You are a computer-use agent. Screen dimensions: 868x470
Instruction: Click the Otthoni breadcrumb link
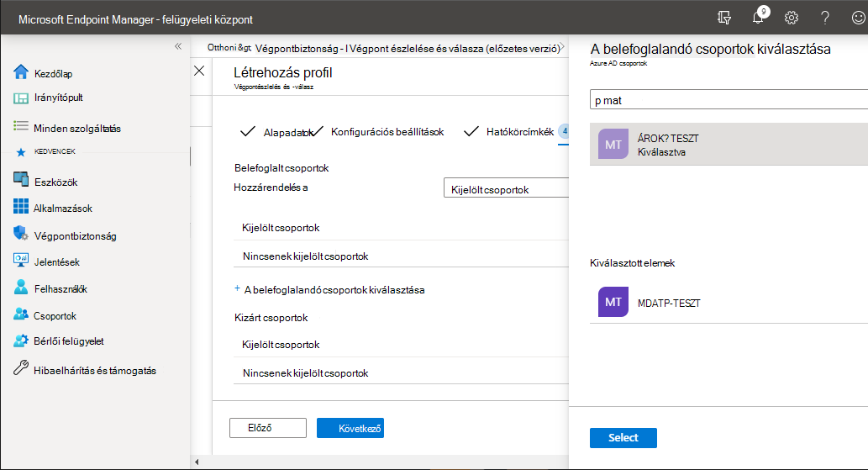tap(229, 48)
